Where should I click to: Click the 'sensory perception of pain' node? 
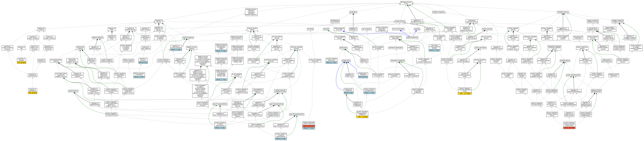click(x=480, y=61)
